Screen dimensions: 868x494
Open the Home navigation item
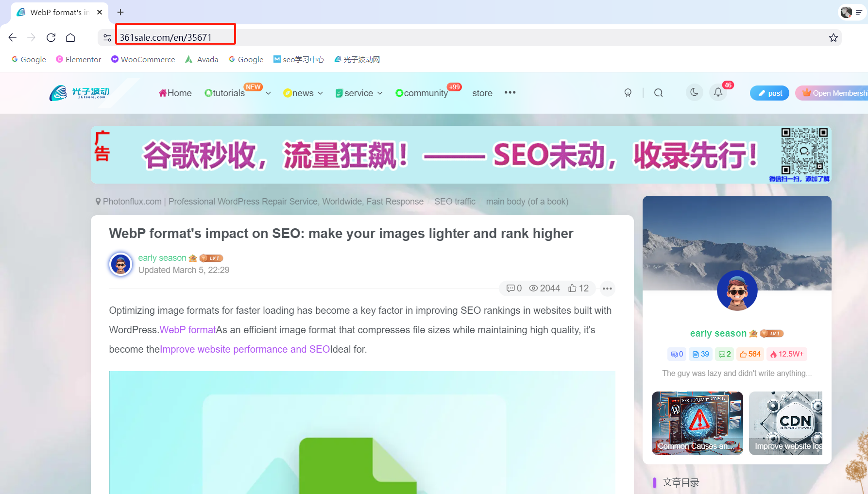coord(175,93)
